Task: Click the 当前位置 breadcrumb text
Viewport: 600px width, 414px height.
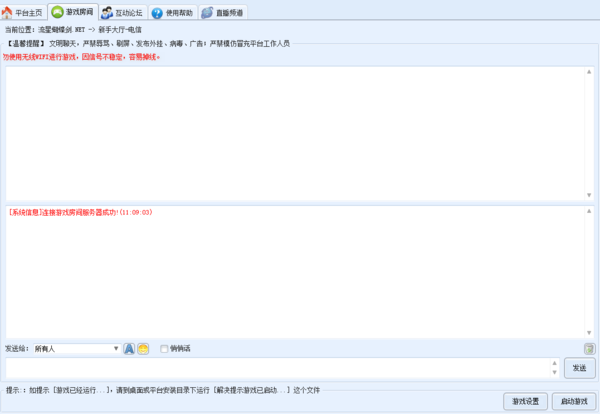Action: coord(73,29)
